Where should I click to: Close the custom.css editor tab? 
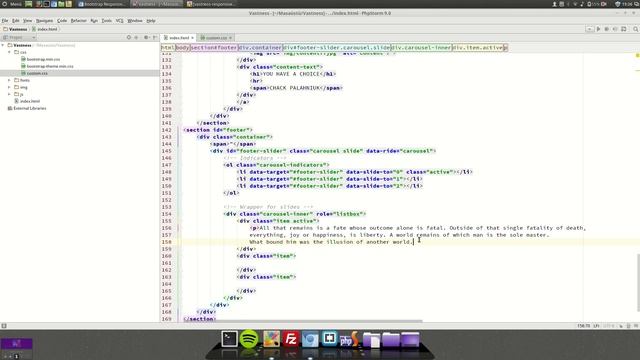(231, 38)
